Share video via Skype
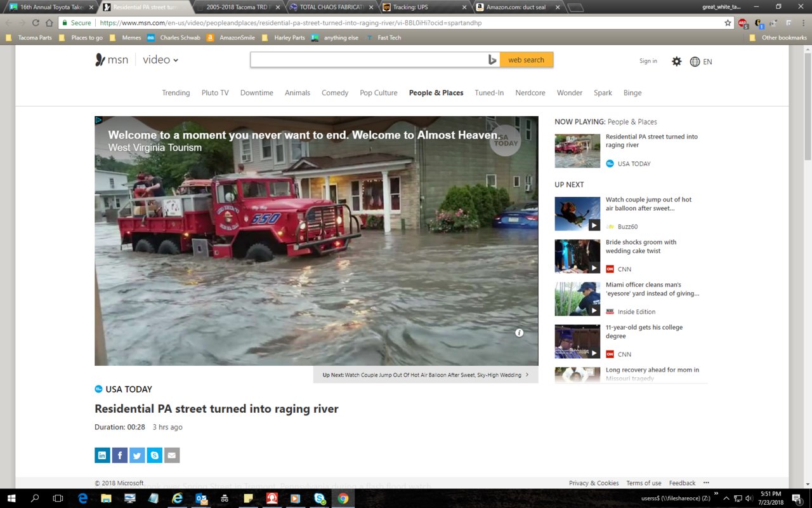Image resolution: width=812 pixels, height=508 pixels. tap(155, 455)
